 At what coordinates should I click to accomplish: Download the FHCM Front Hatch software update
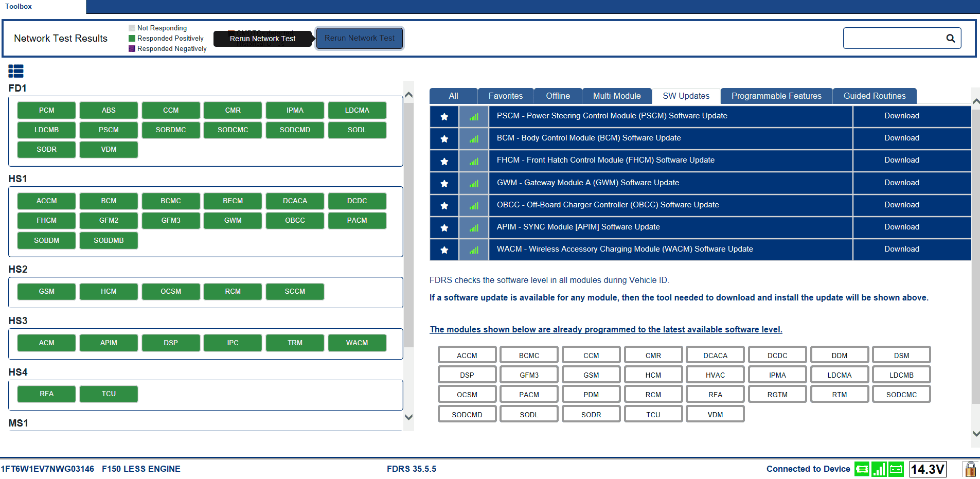pyautogui.click(x=901, y=161)
